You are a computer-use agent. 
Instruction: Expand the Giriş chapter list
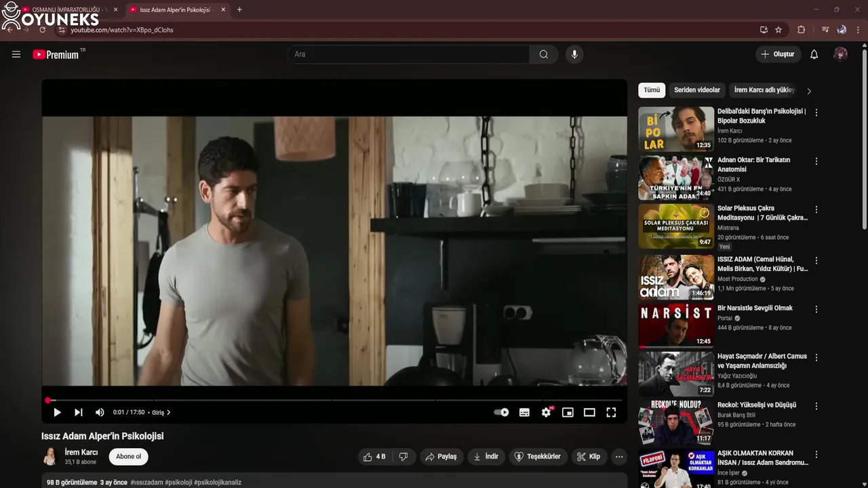pos(161,412)
